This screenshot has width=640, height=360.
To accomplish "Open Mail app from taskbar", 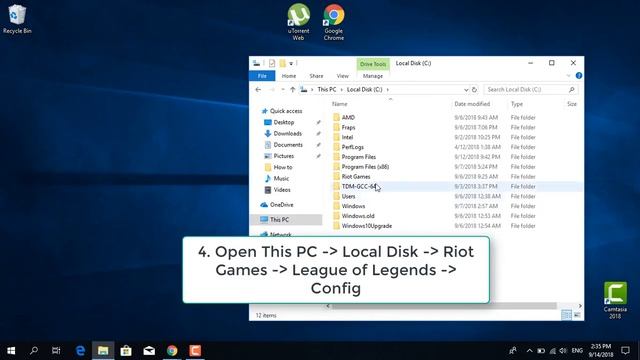I will (149, 351).
